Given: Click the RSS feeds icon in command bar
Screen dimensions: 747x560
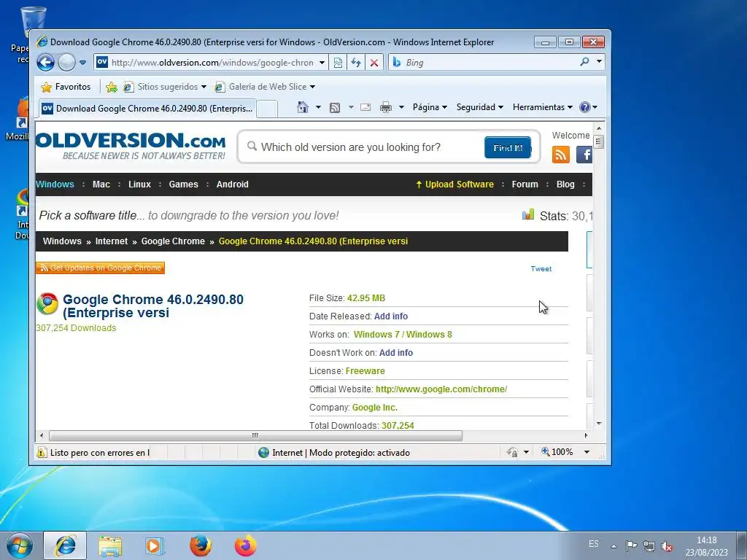Looking at the screenshot, I should coord(335,108).
